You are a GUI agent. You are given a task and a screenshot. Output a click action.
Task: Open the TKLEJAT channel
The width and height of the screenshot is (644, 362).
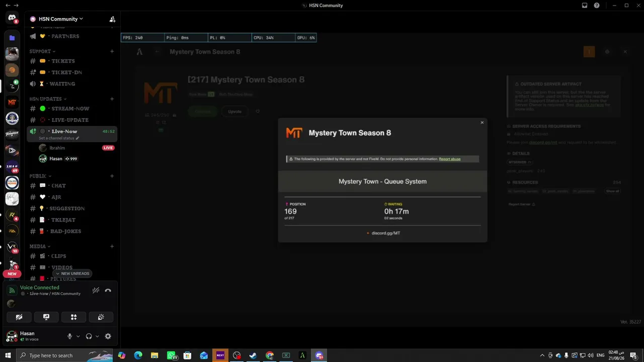click(72, 220)
